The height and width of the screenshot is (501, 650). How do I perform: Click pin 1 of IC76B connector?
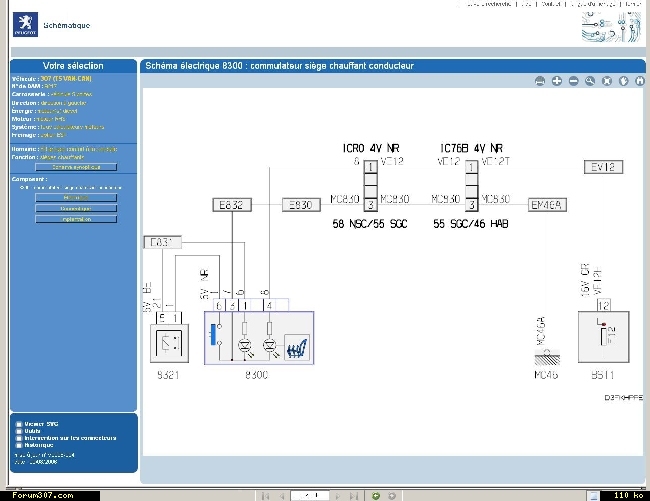(471, 167)
